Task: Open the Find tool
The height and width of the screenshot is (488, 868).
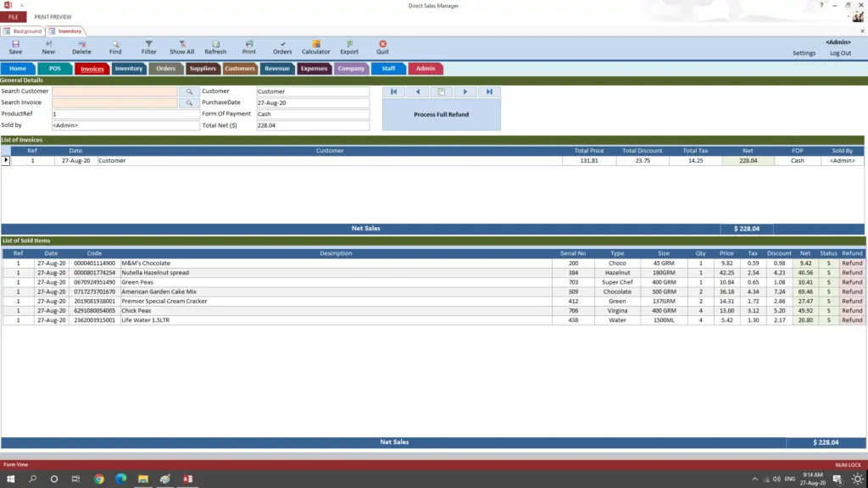Action: [116, 46]
